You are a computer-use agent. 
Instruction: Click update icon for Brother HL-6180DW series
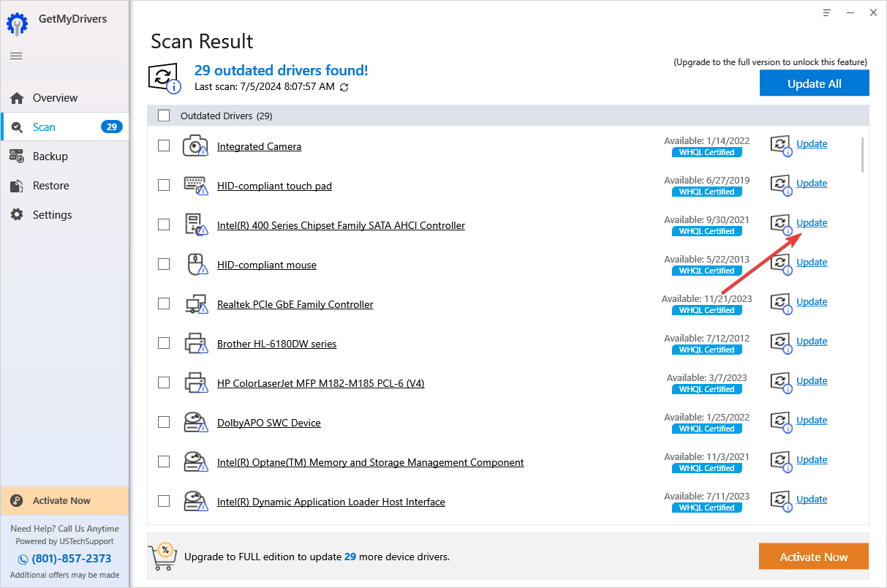[x=782, y=343]
